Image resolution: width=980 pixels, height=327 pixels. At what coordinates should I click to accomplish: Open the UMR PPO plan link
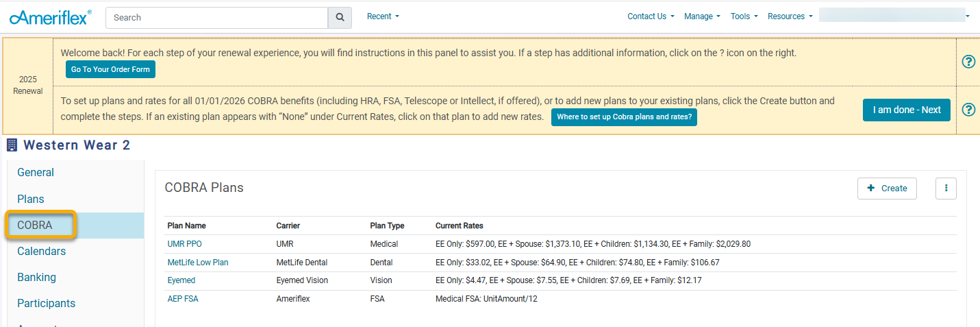(x=185, y=244)
